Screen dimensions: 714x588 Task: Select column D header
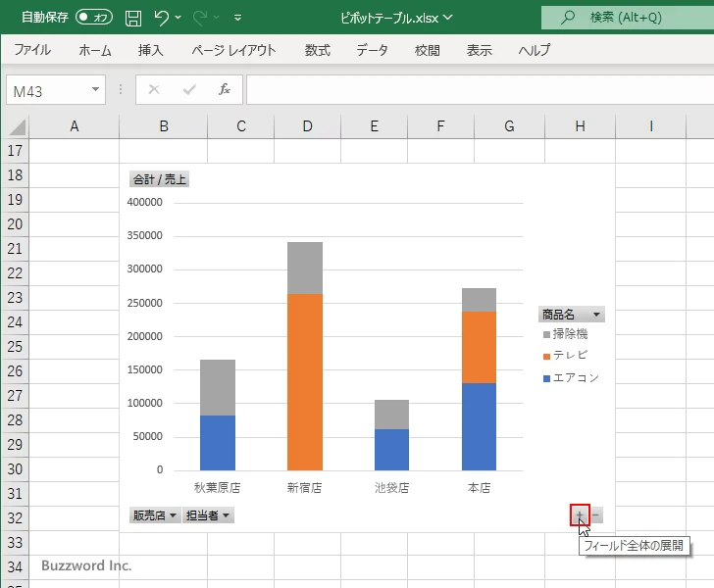click(x=307, y=126)
